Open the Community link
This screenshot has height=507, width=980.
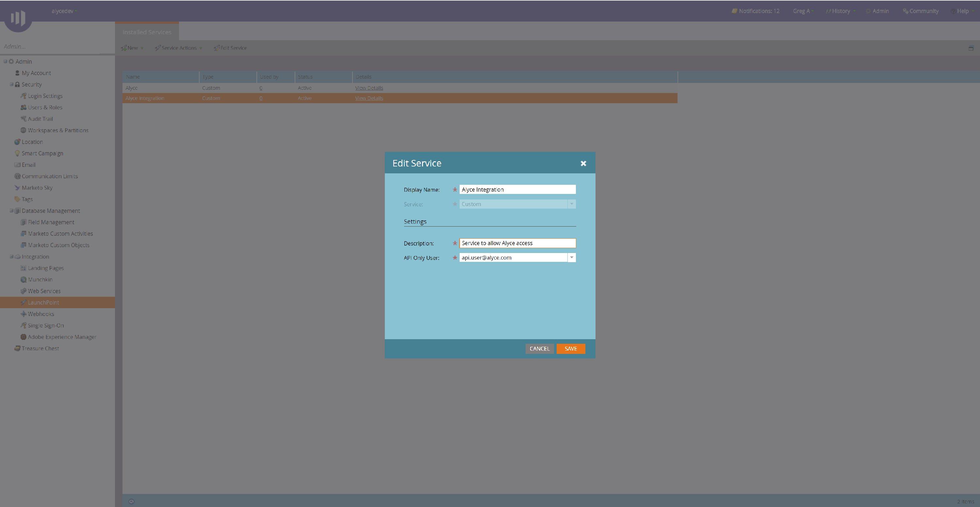[921, 11]
